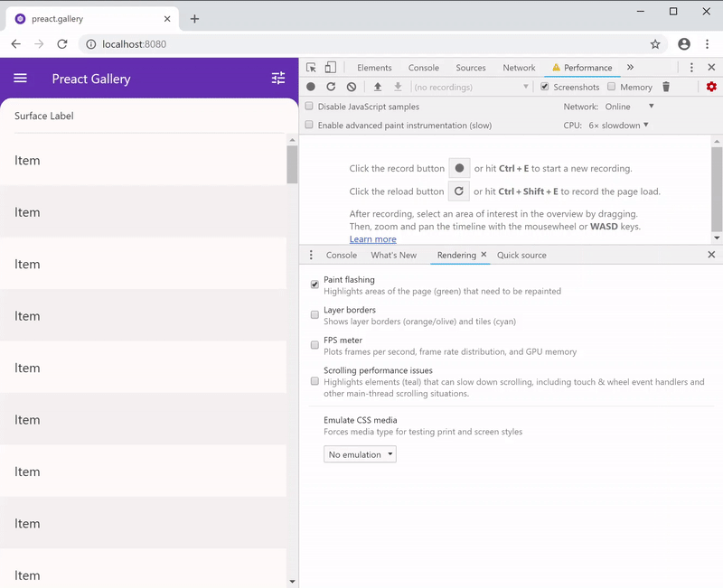Turn on the FPS meter checkbox
This screenshot has height=588, width=723.
315,345
